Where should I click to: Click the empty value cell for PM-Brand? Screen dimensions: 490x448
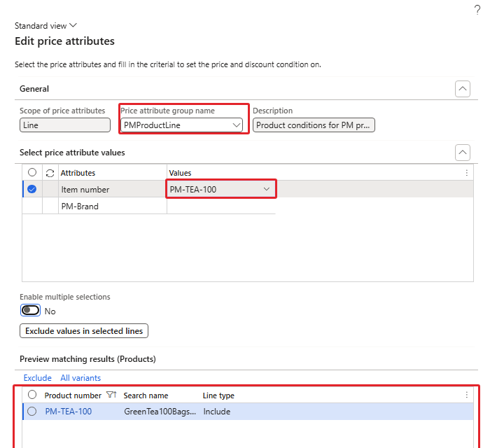click(x=221, y=206)
